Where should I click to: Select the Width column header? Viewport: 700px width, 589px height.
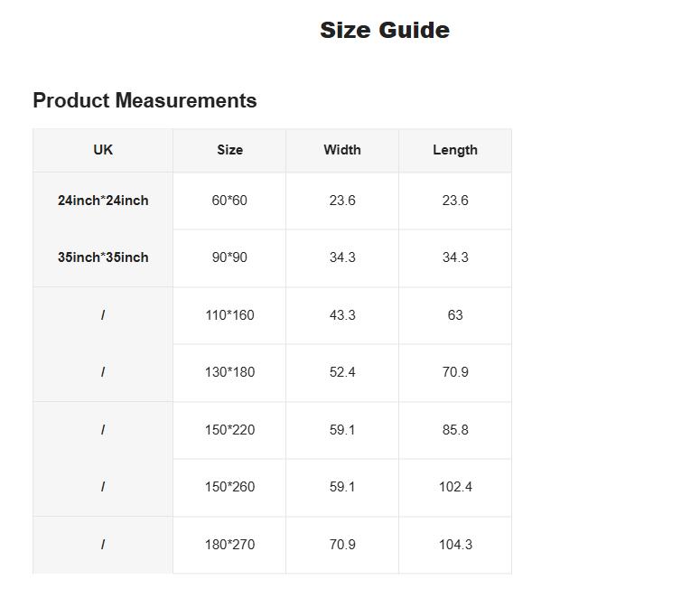[342, 150]
